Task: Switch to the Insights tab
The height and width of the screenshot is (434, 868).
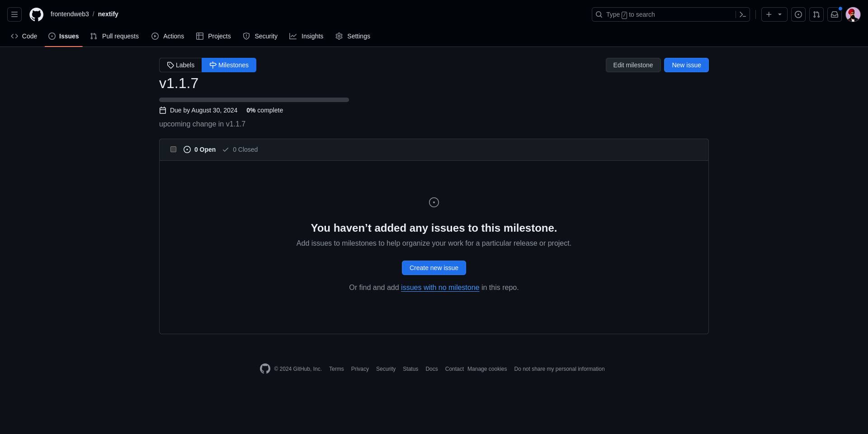Action: [x=307, y=36]
